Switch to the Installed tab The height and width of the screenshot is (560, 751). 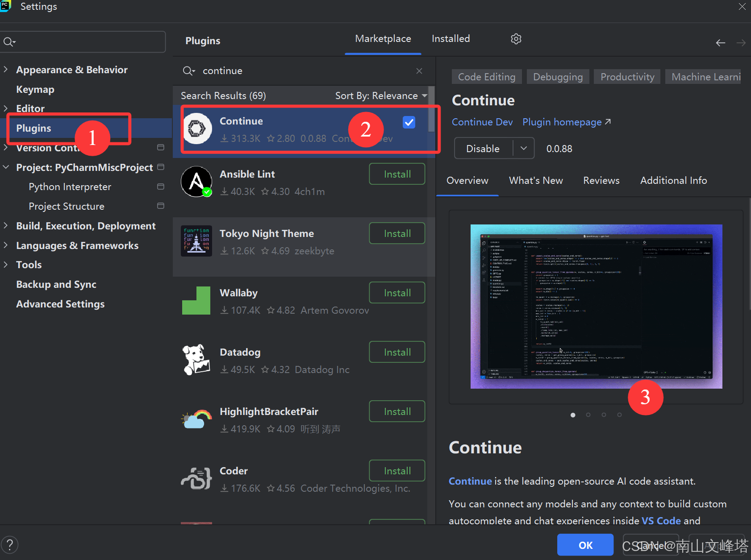(451, 39)
